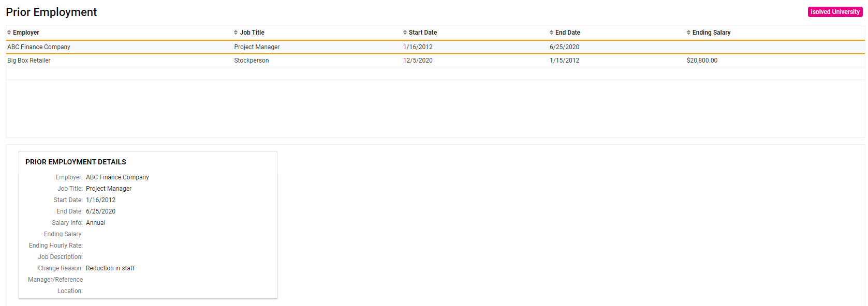
Task: Click the sort arrows icon beside Employer
Action: click(x=9, y=33)
